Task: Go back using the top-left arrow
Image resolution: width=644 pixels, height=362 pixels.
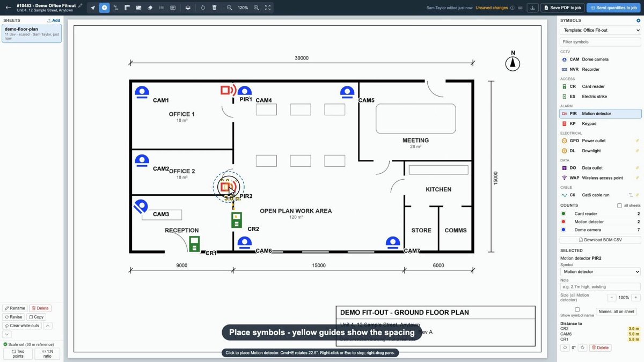Action: (x=8, y=8)
